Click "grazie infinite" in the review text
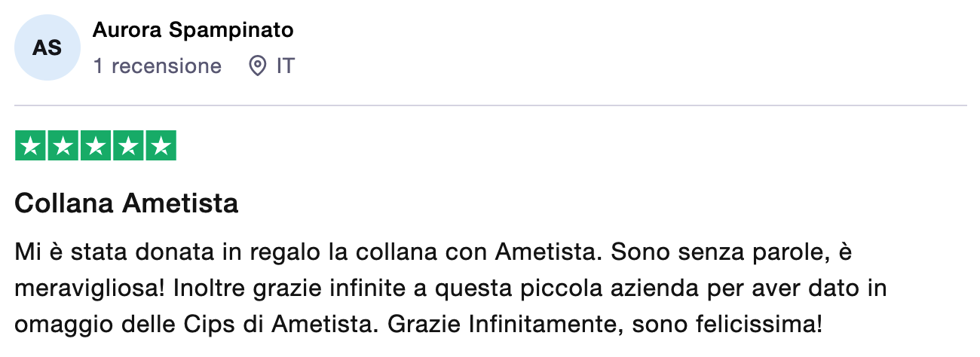This screenshot has width=980, height=357. 270,288
